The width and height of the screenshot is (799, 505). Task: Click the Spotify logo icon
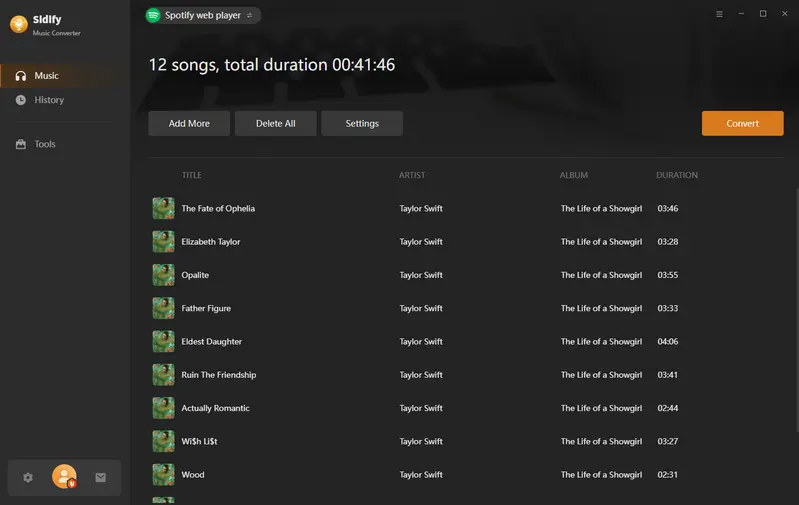153,15
